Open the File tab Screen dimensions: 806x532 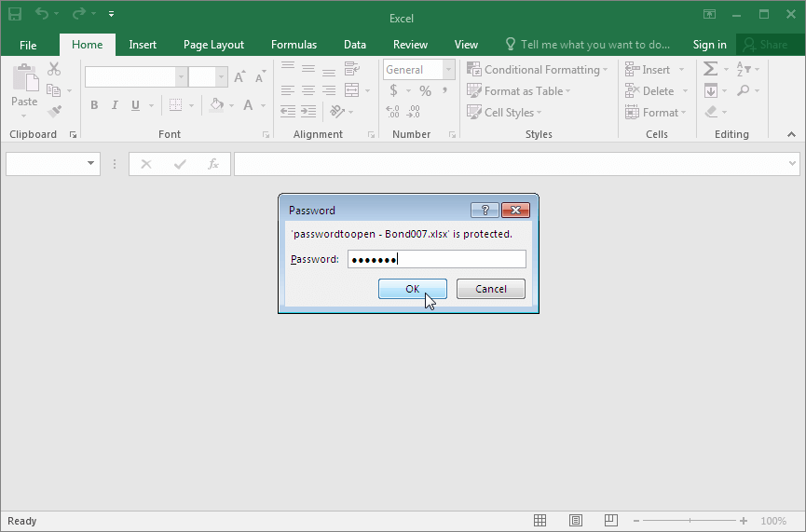[28, 46]
